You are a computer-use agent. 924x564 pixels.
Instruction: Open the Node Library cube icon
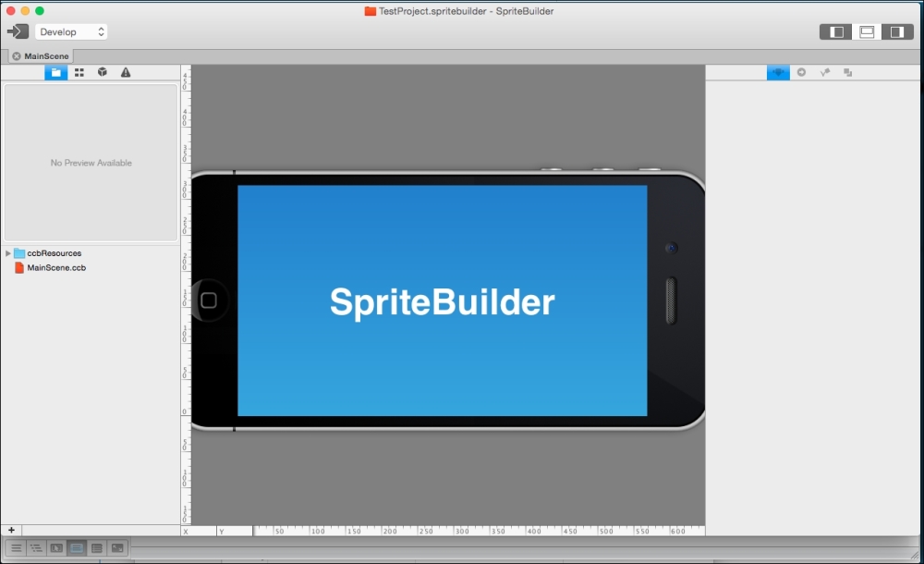[102, 72]
